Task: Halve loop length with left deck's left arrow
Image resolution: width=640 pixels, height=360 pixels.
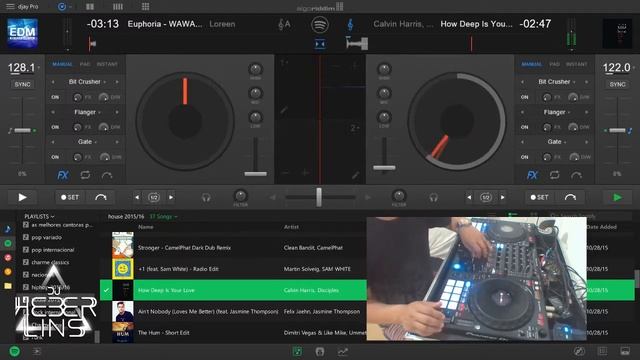Action: click(137, 198)
